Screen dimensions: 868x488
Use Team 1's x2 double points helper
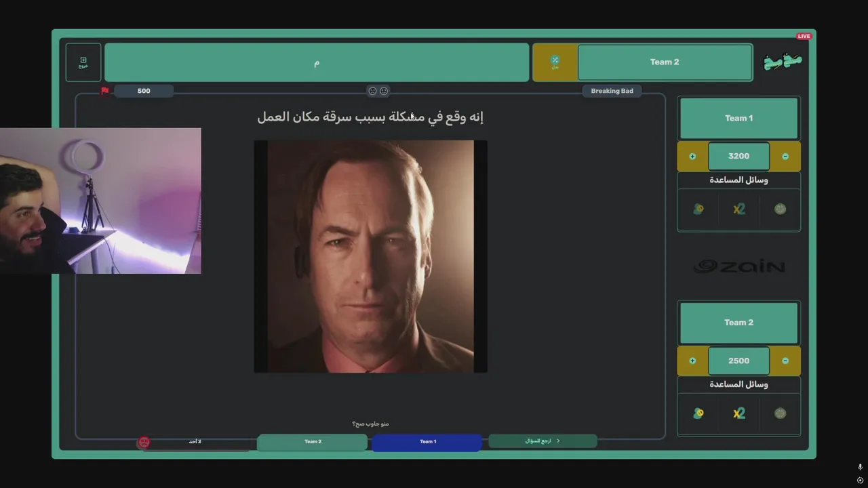tap(739, 209)
